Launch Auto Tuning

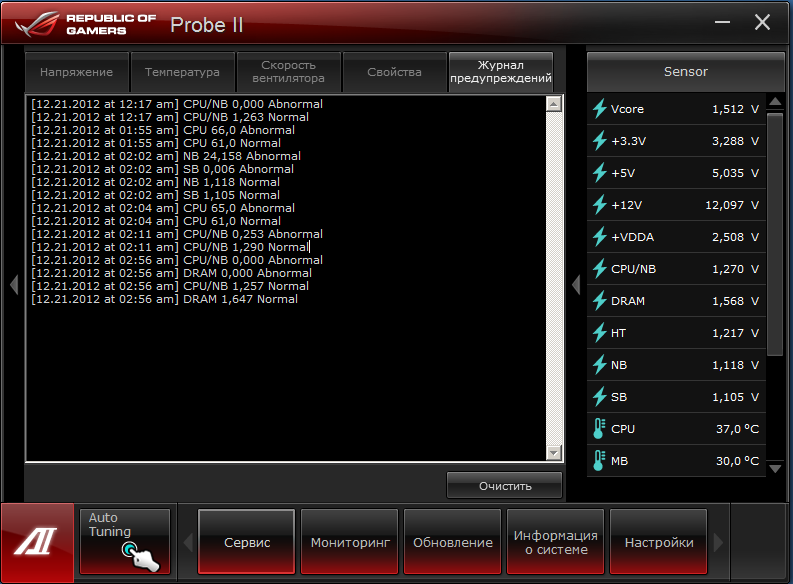[x=125, y=542]
